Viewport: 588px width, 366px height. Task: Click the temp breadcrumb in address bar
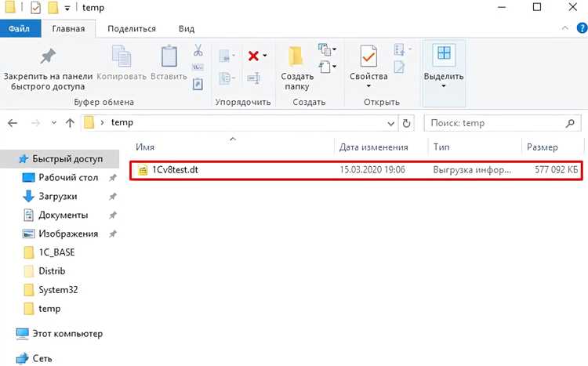pos(122,122)
